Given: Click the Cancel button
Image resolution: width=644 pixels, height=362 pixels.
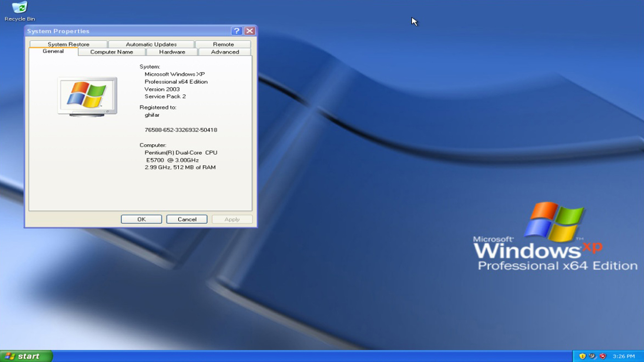Looking at the screenshot, I should 187,219.
